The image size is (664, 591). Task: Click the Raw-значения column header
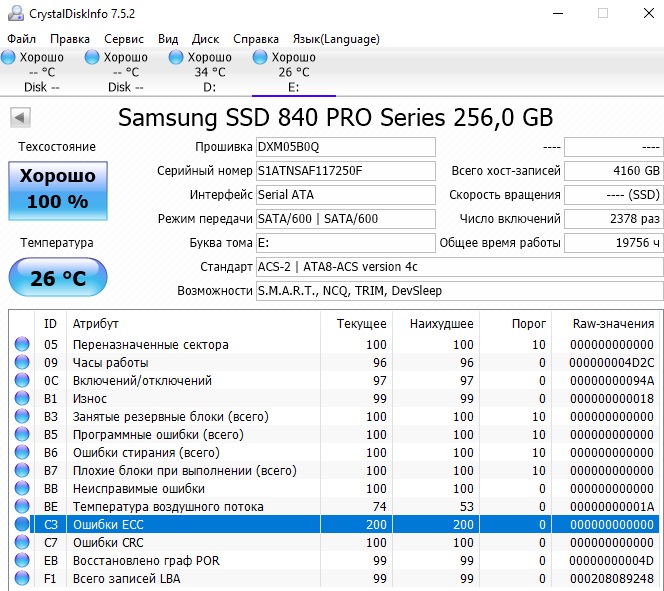point(606,324)
